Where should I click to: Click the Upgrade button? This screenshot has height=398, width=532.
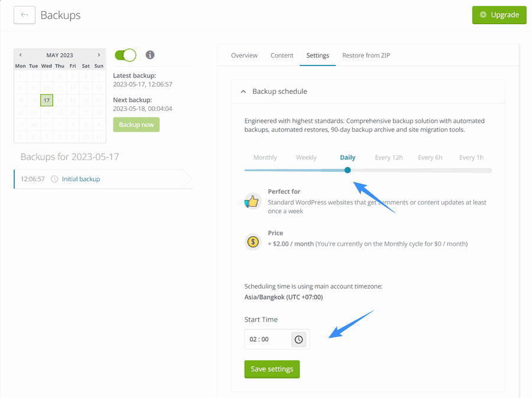[x=499, y=15]
